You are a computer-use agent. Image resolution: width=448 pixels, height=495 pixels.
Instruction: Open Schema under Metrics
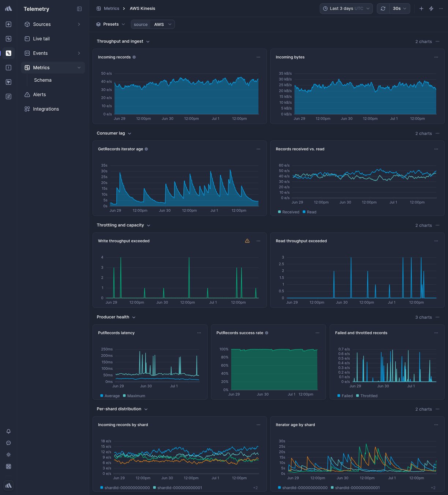pyautogui.click(x=43, y=80)
